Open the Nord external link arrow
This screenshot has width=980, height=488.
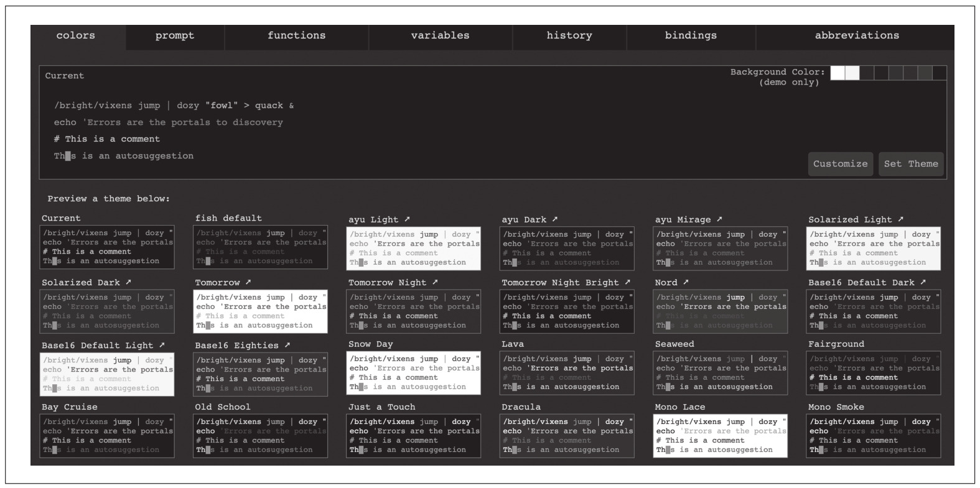[686, 282]
